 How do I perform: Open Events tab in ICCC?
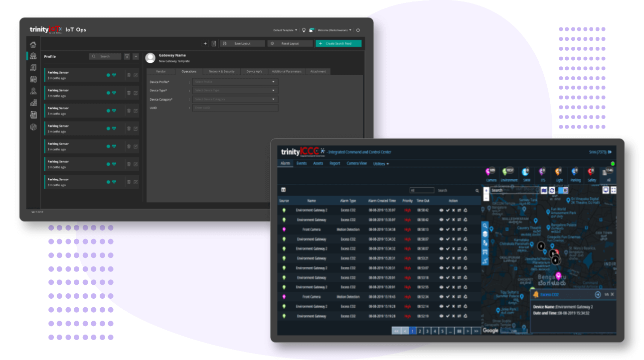[302, 163]
